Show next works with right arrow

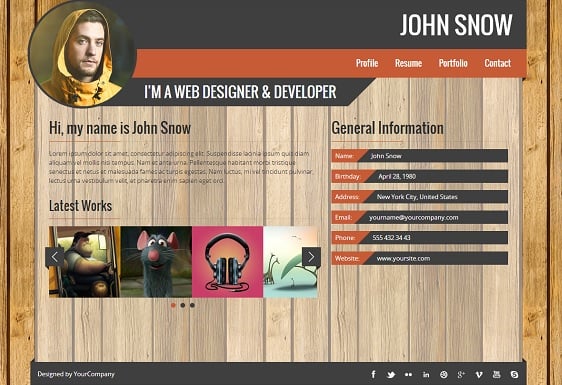pyautogui.click(x=311, y=257)
